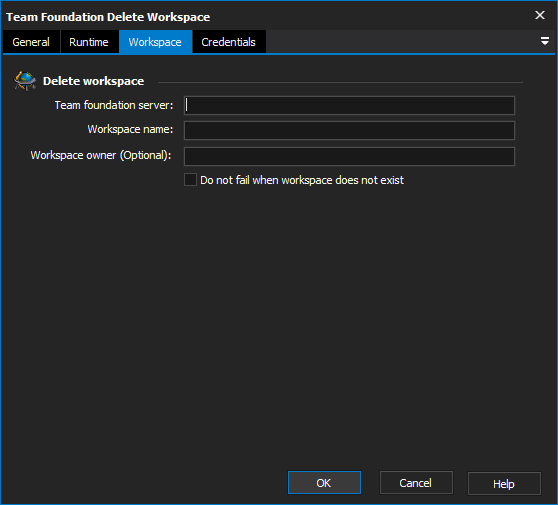558x505 pixels.
Task: Go to the Credentials tab
Action: (x=228, y=42)
